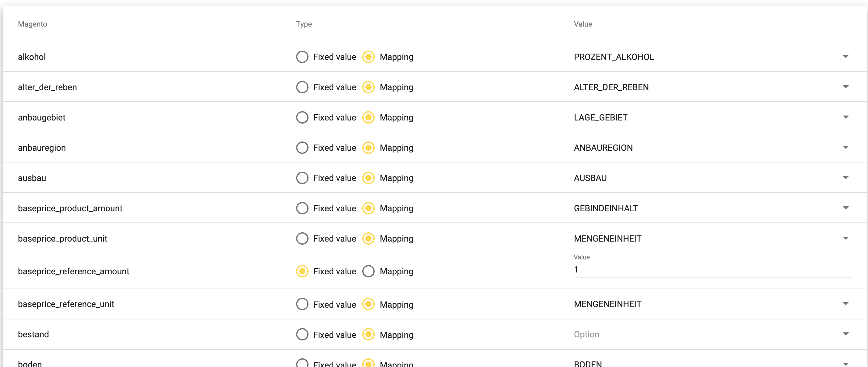Click the baseprice_product_amount attribute name

tap(70, 209)
